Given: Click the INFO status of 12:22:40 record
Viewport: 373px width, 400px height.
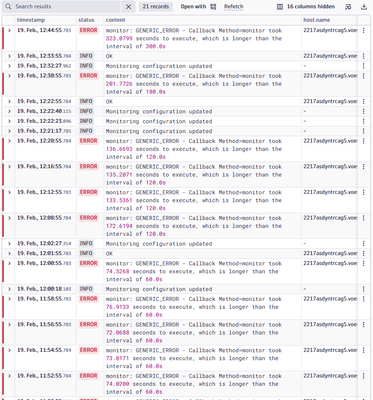Looking at the screenshot, I should [x=86, y=111].
